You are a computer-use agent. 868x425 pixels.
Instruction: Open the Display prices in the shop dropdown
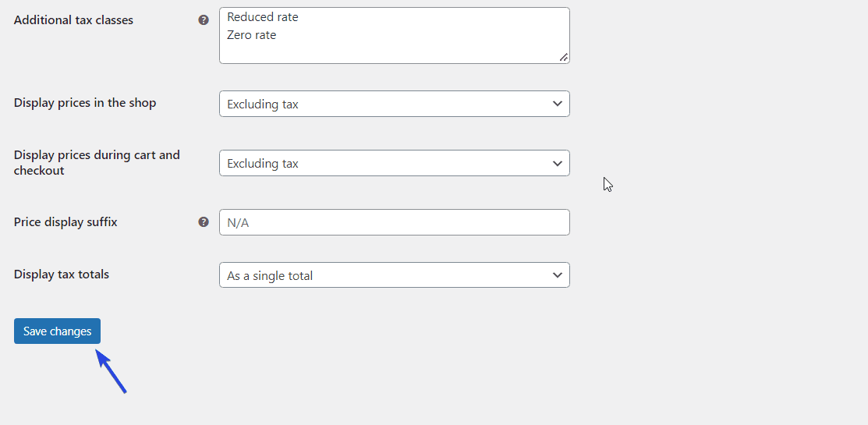394,104
